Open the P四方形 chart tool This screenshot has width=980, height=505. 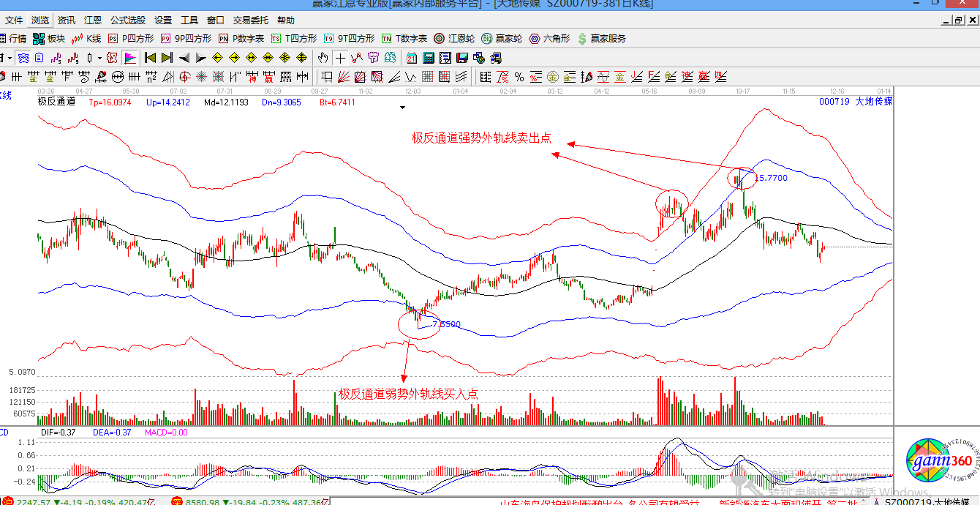point(131,39)
